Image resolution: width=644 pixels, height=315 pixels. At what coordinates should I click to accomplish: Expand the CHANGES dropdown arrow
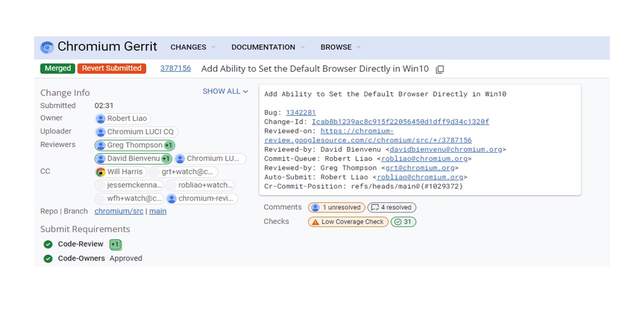pos(213,48)
